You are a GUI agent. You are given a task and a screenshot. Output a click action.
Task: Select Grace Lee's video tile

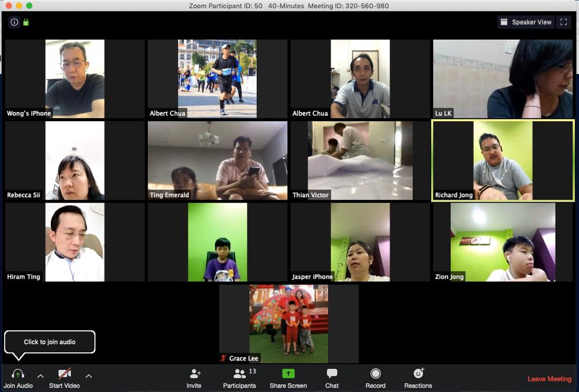click(288, 323)
